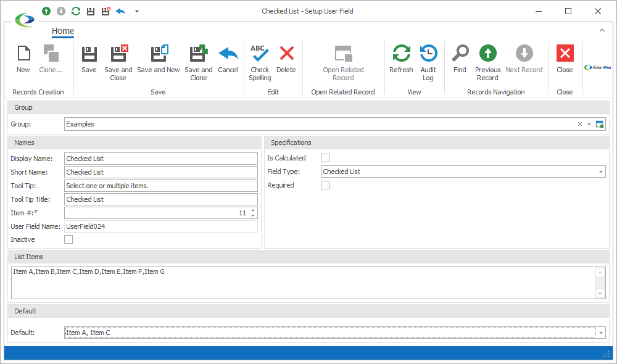617x364 pixels.
Task: Click quick access undo cancel arrow
Action: (x=120, y=11)
